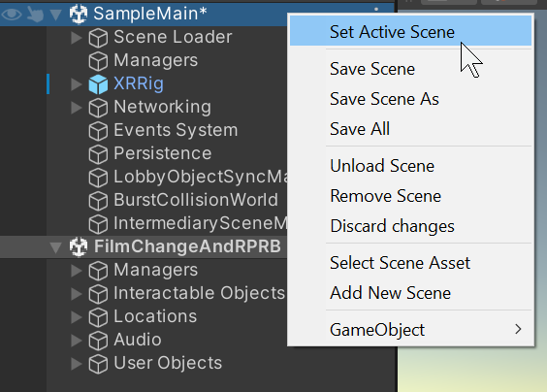Expand the Interactable Objects arrow
Screen dimensions: 547x392
76,294
